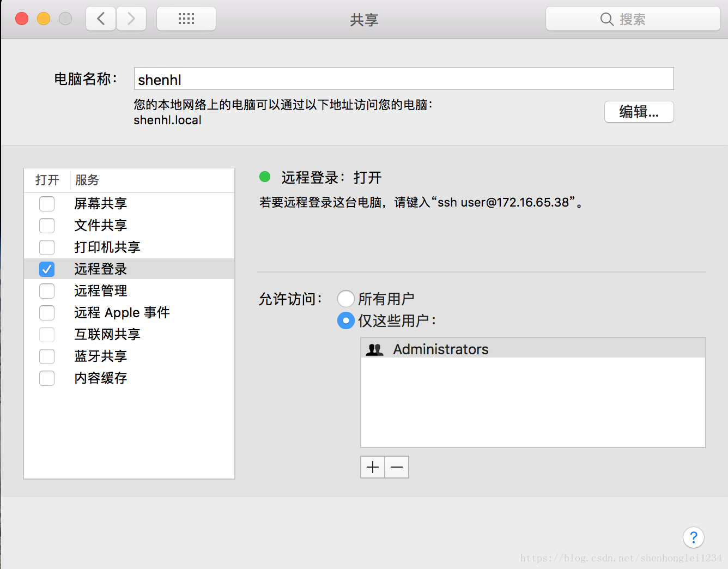Click the 远程登录：打开 status heading
The width and height of the screenshot is (728, 569).
point(331,177)
